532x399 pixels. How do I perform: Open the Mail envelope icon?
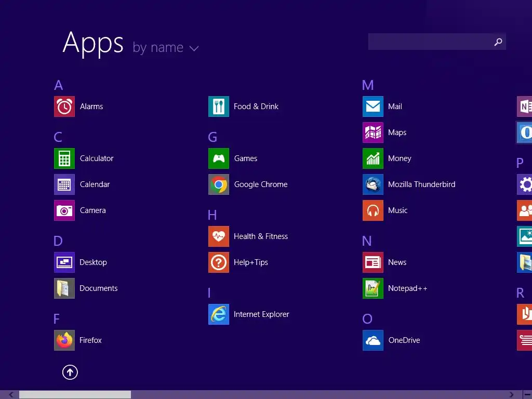[x=373, y=107]
